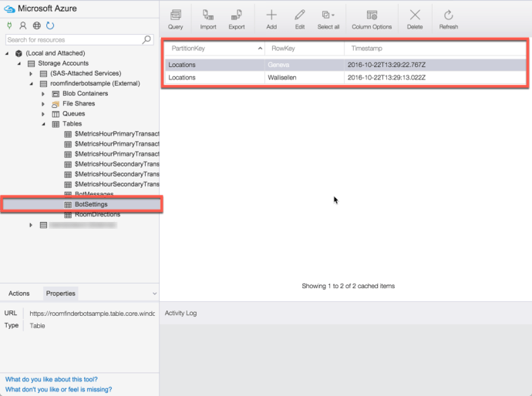Click the Import icon in toolbar
This screenshot has width=532, height=396.
pos(208,19)
